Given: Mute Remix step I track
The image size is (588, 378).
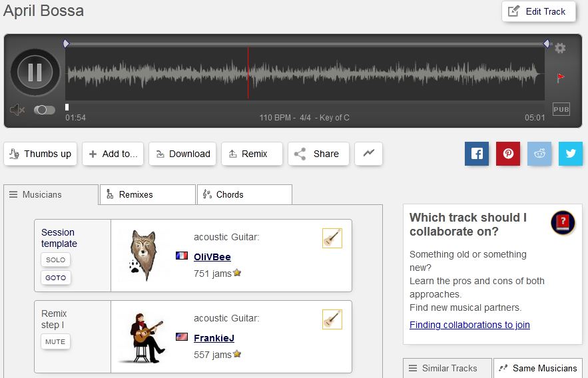Looking at the screenshot, I should point(55,341).
